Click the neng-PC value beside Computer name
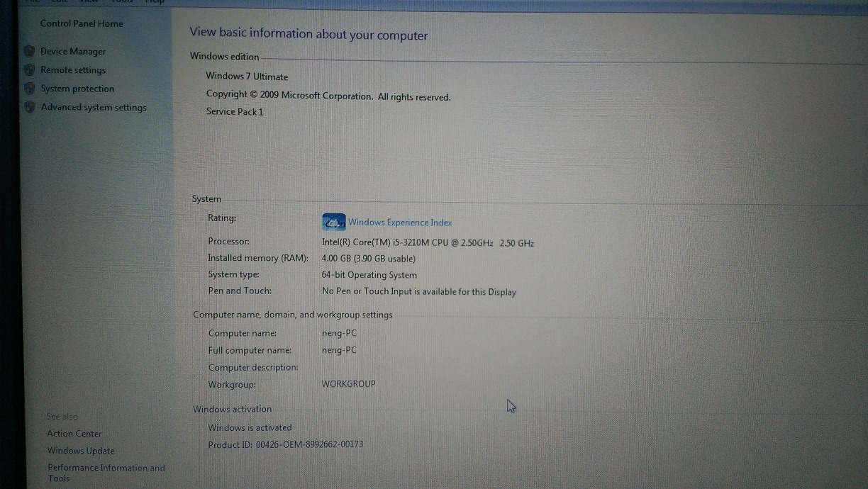The image size is (868, 489). (339, 333)
